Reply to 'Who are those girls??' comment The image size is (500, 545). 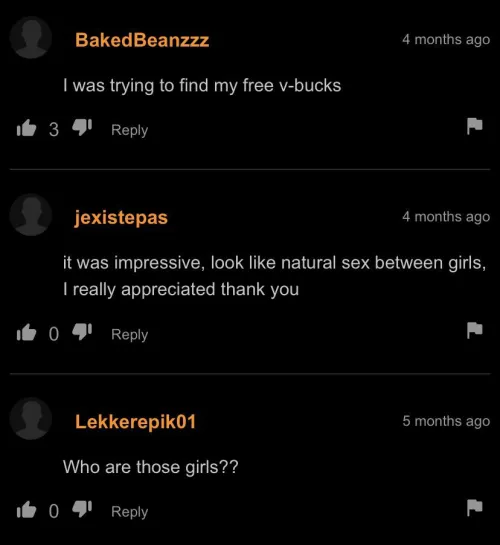click(130, 512)
